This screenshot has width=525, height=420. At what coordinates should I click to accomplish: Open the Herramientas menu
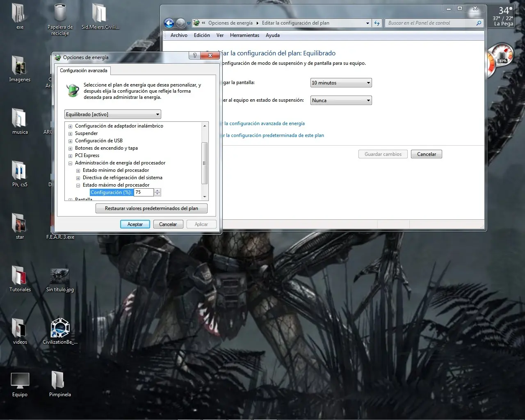click(x=244, y=35)
